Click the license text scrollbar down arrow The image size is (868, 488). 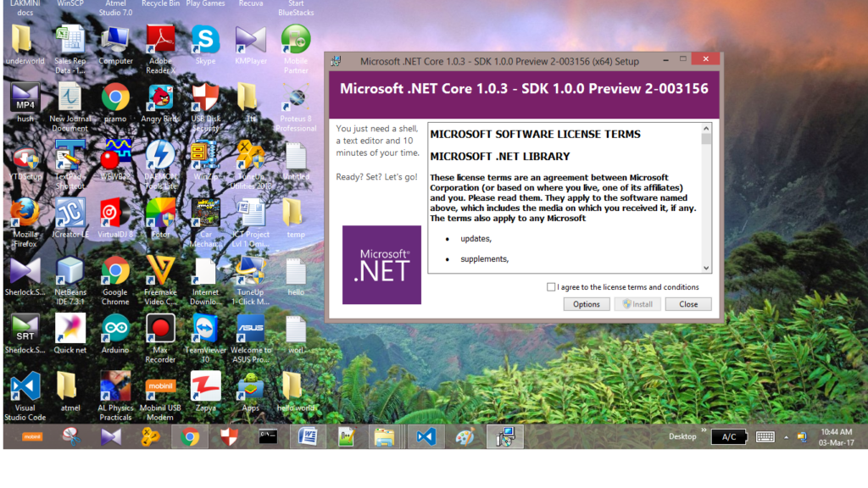[x=706, y=268]
